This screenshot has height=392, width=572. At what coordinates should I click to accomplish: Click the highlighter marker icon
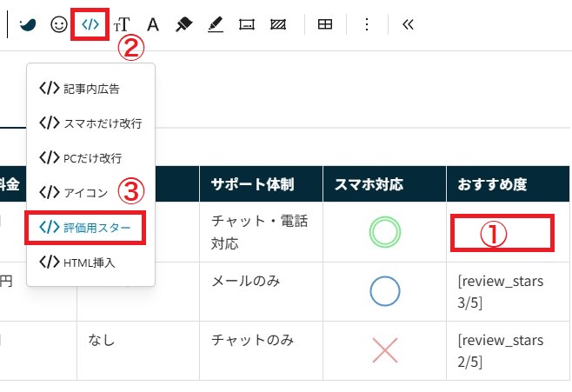[183, 25]
